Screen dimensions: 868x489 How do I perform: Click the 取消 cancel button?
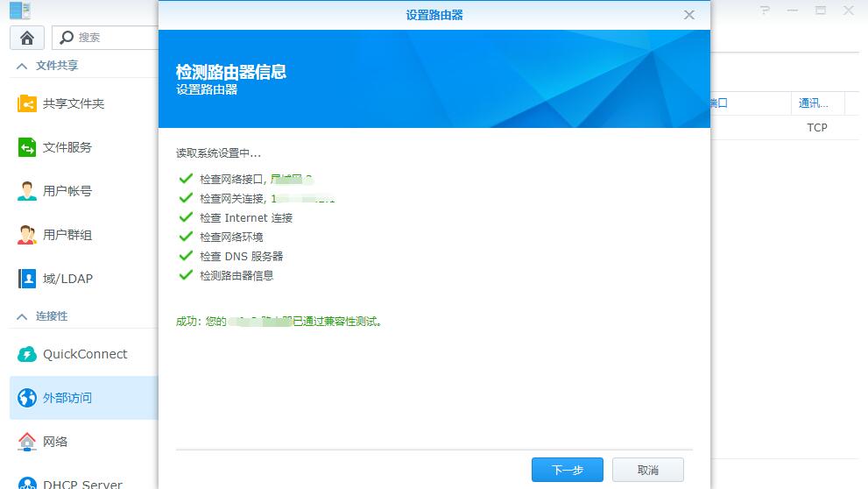tap(647, 471)
